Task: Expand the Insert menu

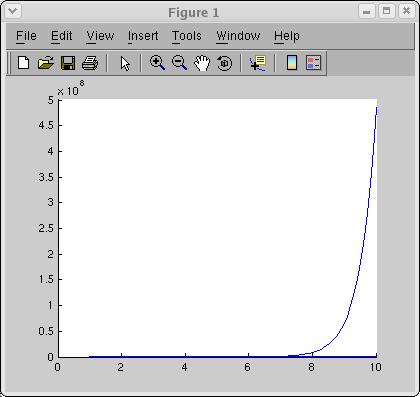Action: point(143,36)
